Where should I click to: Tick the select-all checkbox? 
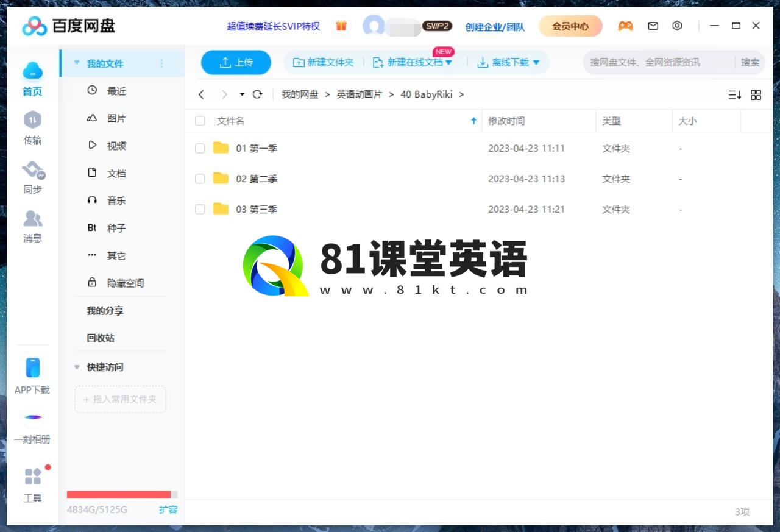200,121
